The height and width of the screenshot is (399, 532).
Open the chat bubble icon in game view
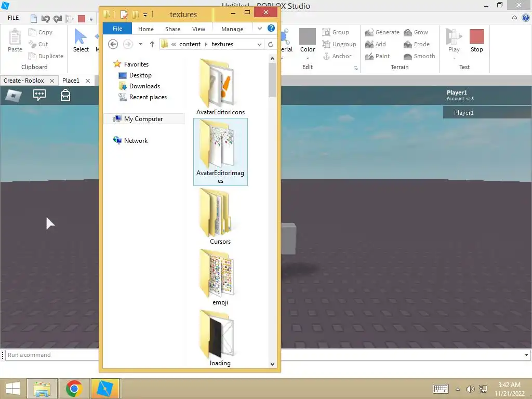(39, 95)
